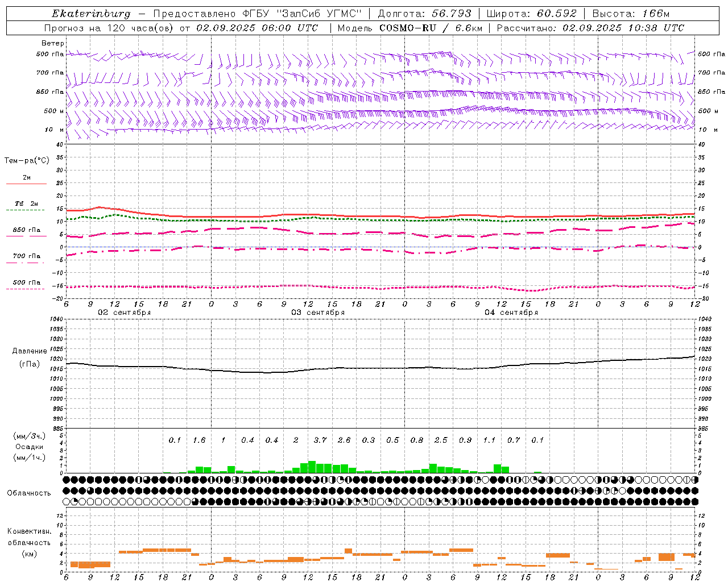728x582 pixels.
Task: Click the precipitation value "0.3"
Action: [x=369, y=440]
